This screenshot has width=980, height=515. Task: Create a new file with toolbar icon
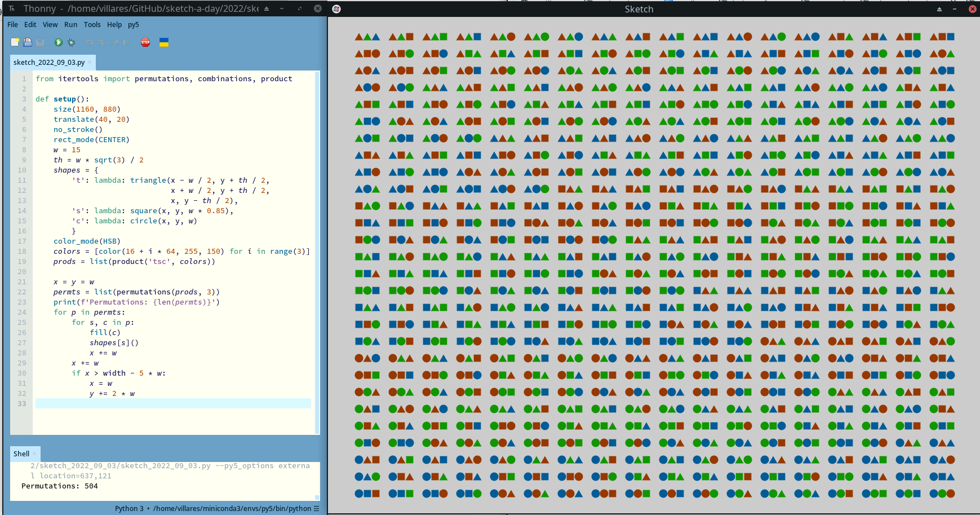(x=15, y=42)
